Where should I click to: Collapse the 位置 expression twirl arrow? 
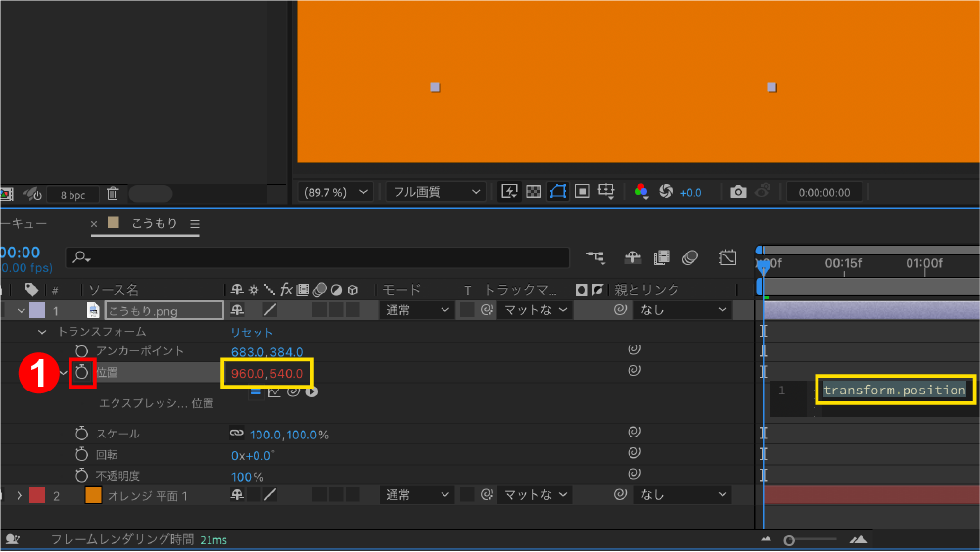click(x=63, y=373)
